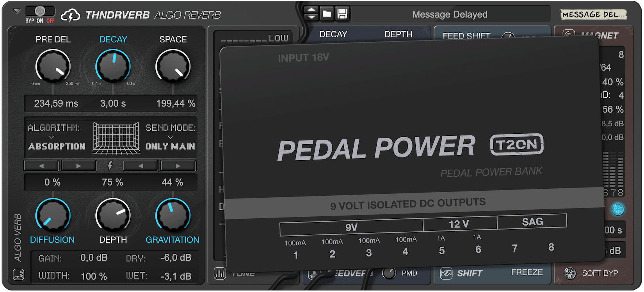Open the top-left plugin menu triangle
This screenshot has height=292, width=644.
click(x=17, y=11)
